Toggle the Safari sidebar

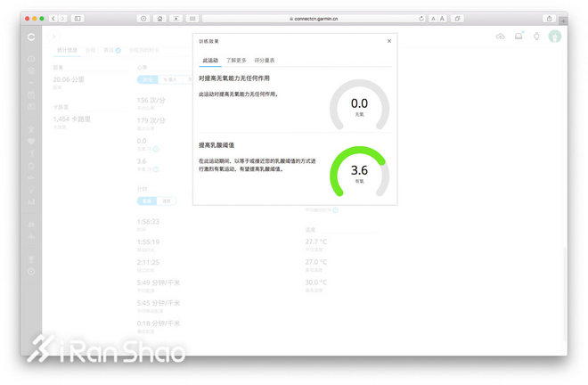[78, 19]
